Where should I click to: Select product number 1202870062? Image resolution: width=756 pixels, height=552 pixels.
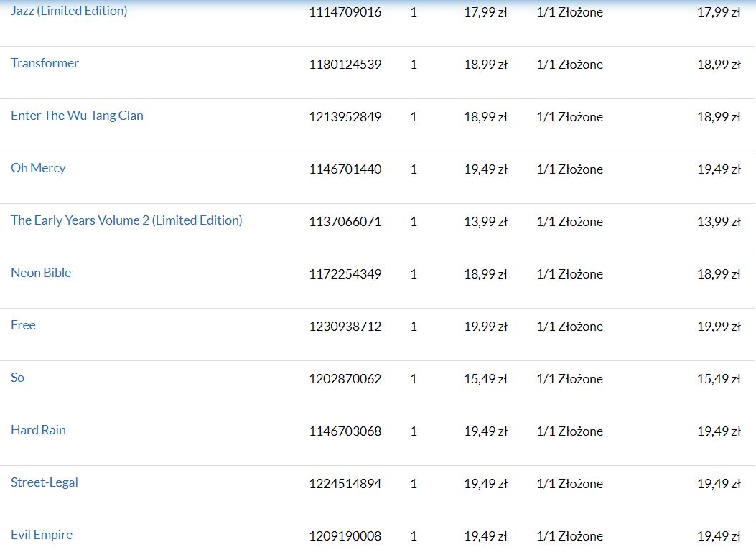tap(345, 379)
